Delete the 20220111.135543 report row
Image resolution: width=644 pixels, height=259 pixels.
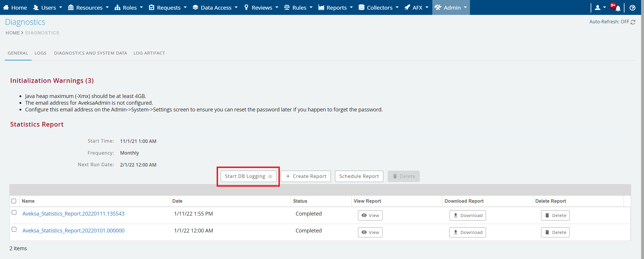pyautogui.click(x=555, y=216)
